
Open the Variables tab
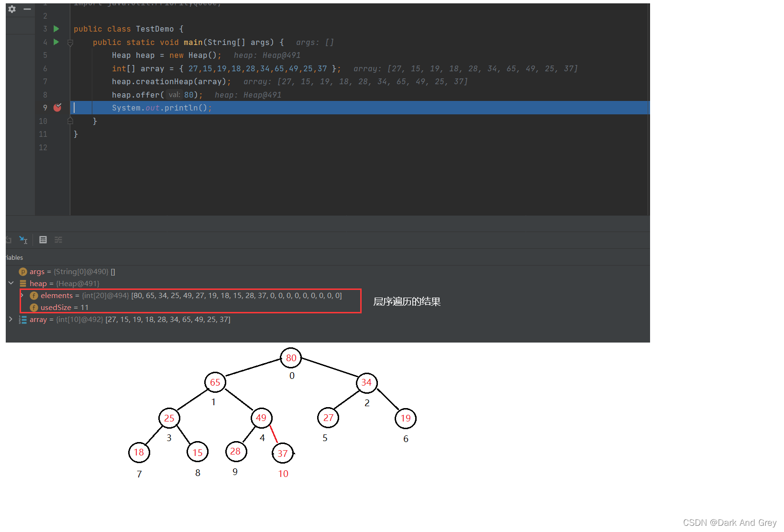point(14,257)
